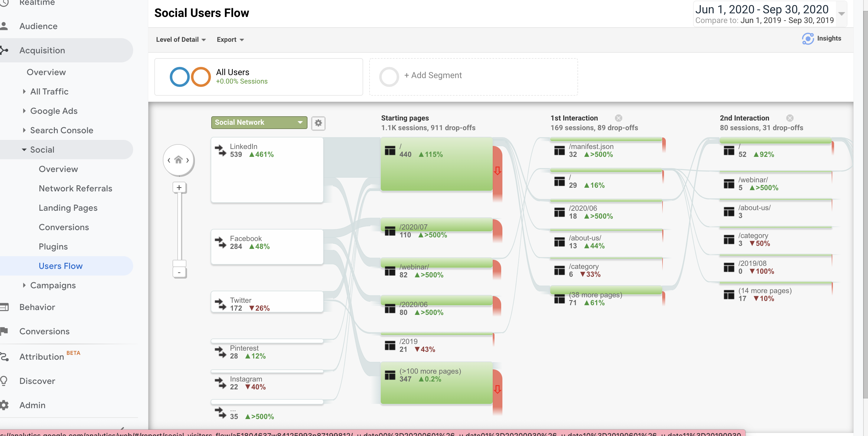Image resolution: width=868 pixels, height=436 pixels.
Task: Expand All Traffic in sidebar
Action: click(24, 91)
